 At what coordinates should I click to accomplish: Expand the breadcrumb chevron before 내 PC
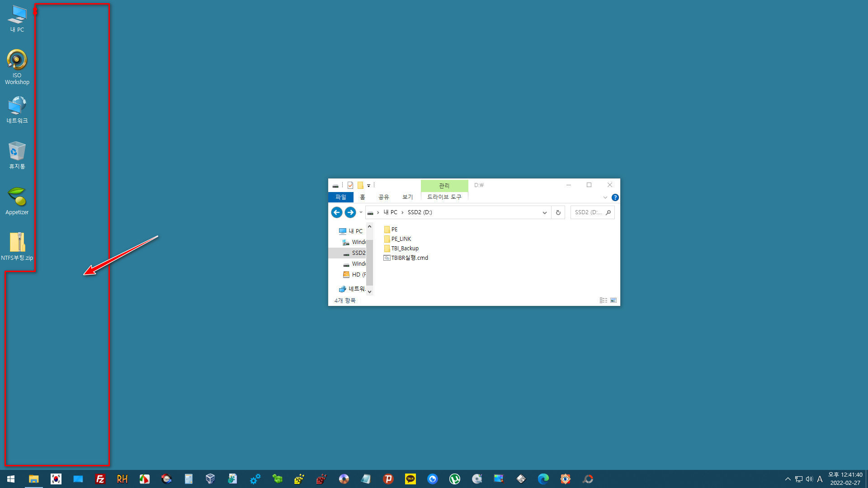point(378,212)
